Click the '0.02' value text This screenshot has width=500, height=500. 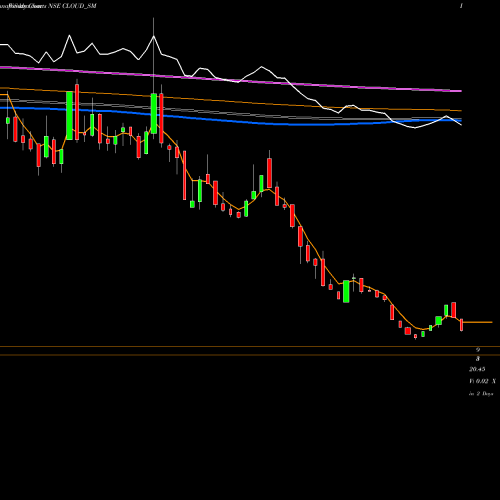(x=482, y=381)
